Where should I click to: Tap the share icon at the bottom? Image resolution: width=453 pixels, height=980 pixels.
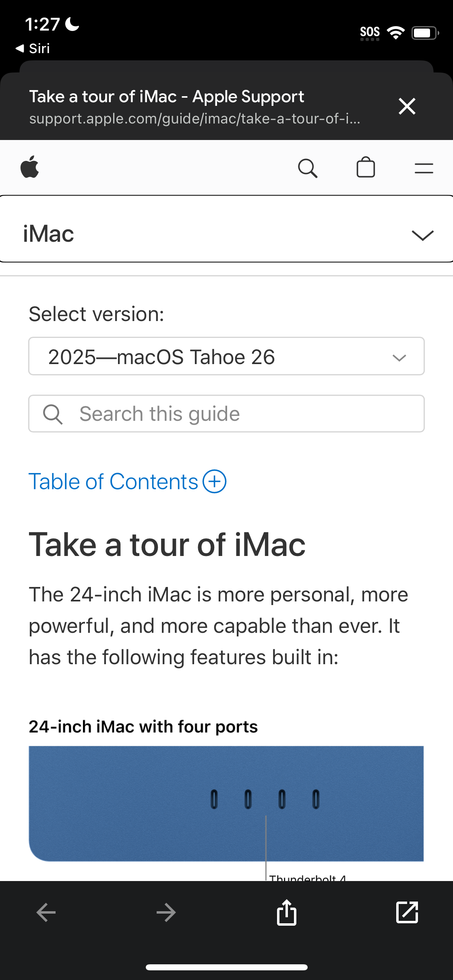[286, 912]
